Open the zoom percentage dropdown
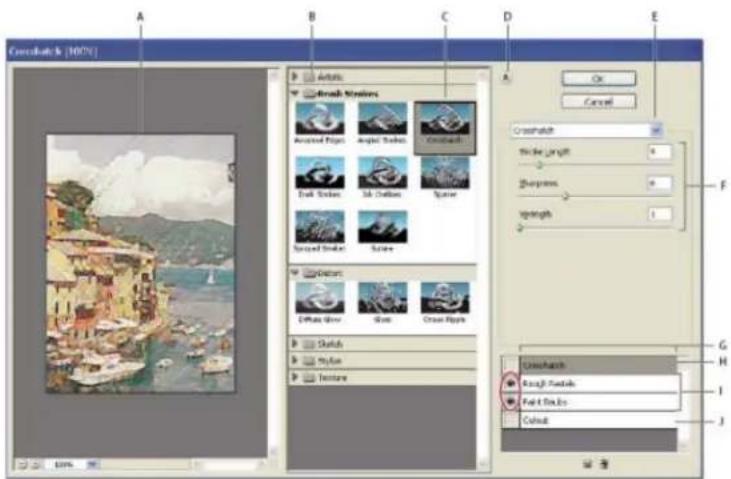 pyautogui.click(x=92, y=465)
